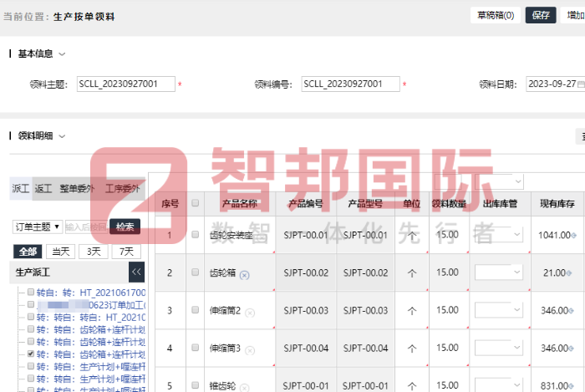Open the 出库库管 dropdown in the 伸缩筒3 row
Screen dimensions: 585x392
coord(498,348)
